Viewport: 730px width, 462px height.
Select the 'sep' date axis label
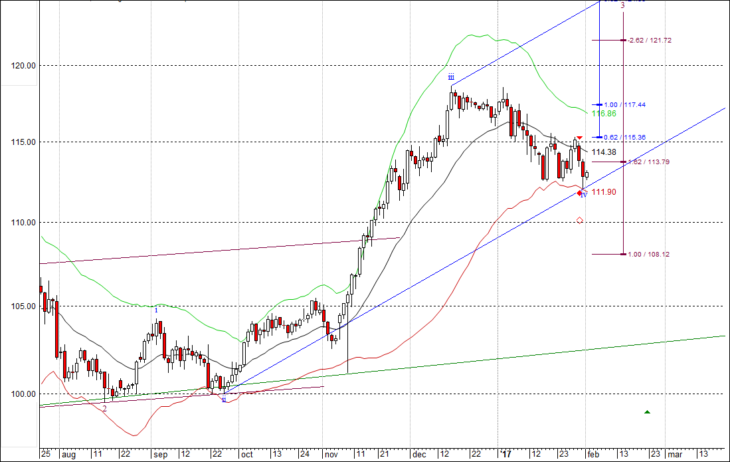(x=160, y=455)
